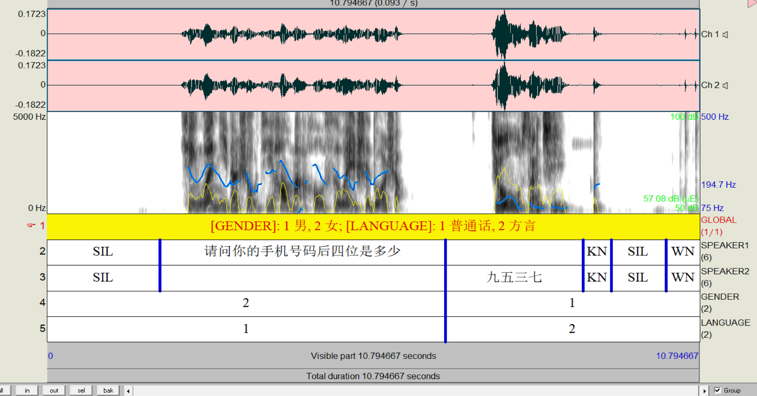Viewport: 757px width, 396px height.
Task: Click the selected tier 1 pointer icon
Action: (x=31, y=226)
